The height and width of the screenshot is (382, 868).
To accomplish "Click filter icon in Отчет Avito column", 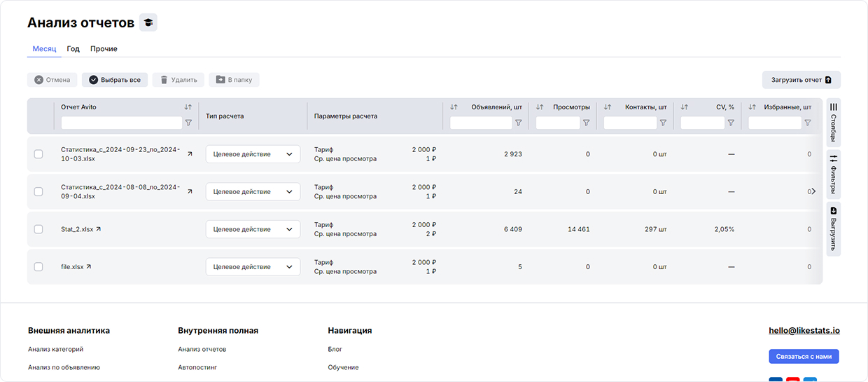I will (x=188, y=123).
